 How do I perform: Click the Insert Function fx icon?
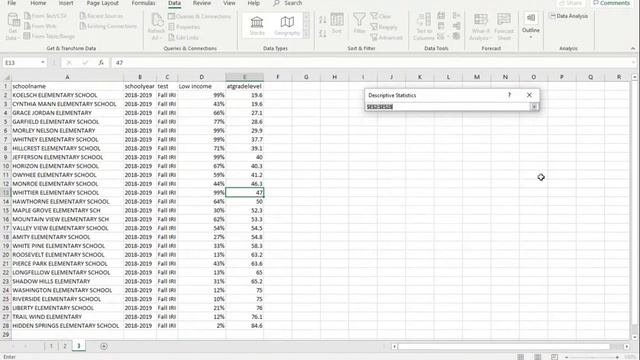[101, 62]
